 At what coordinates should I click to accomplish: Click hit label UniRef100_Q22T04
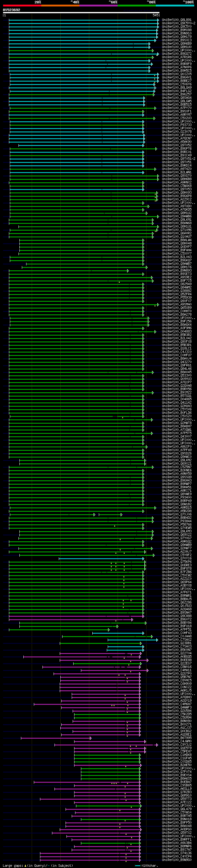coord(176,653)
